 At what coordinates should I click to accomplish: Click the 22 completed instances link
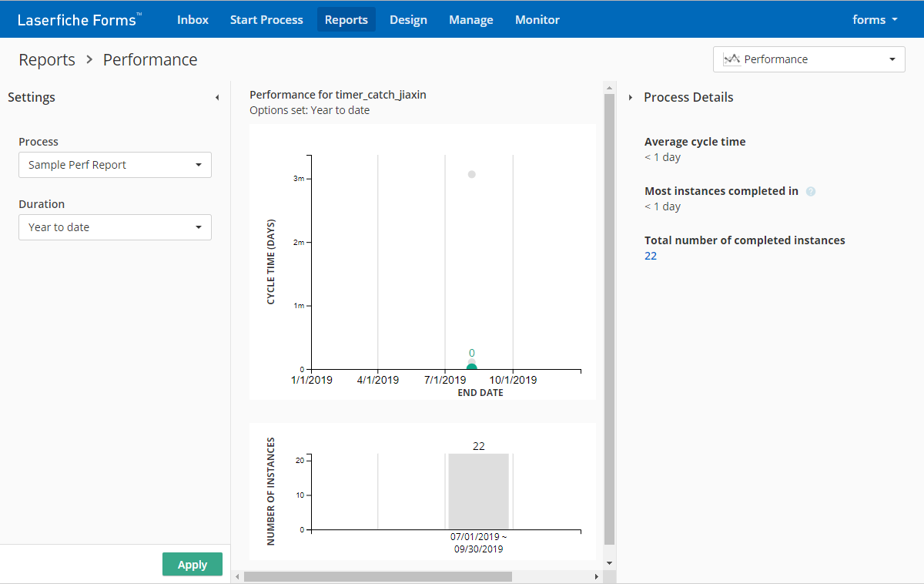(651, 256)
